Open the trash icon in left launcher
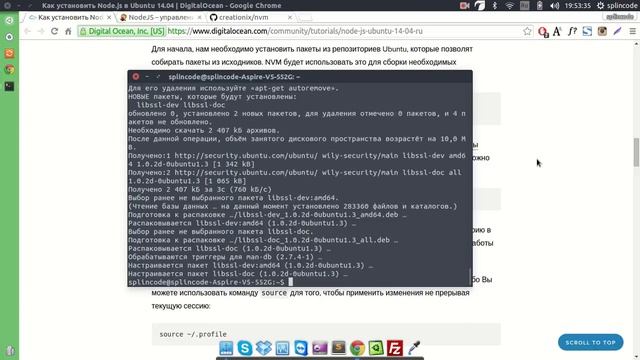640x360 pixels. (10, 351)
